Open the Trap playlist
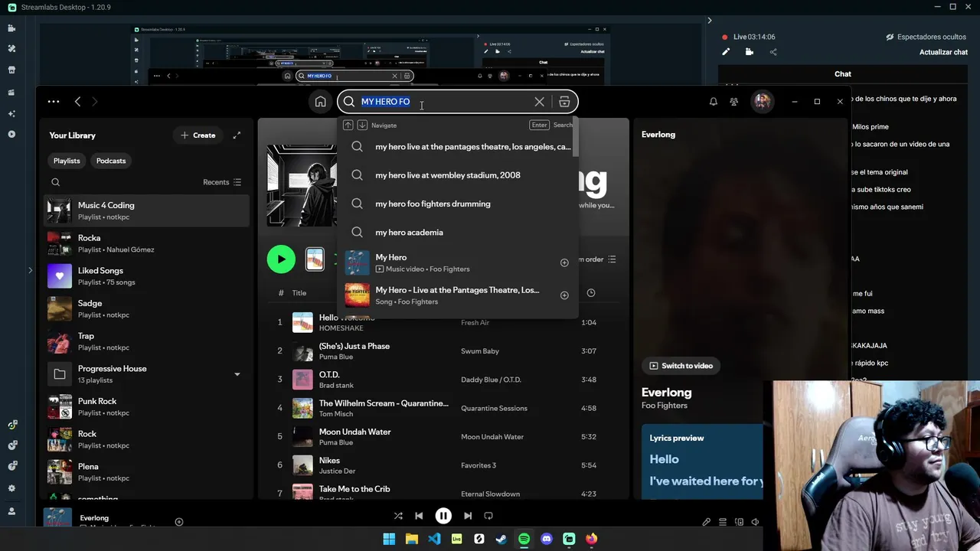Screen dimensions: 980x551 coord(146,341)
